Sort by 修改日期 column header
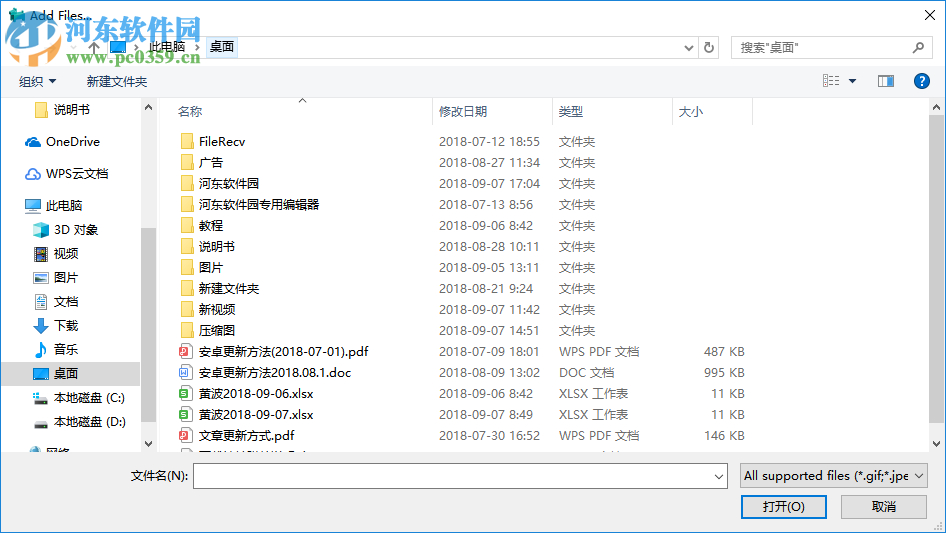Screen dimensions: 946x533 (463, 112)
